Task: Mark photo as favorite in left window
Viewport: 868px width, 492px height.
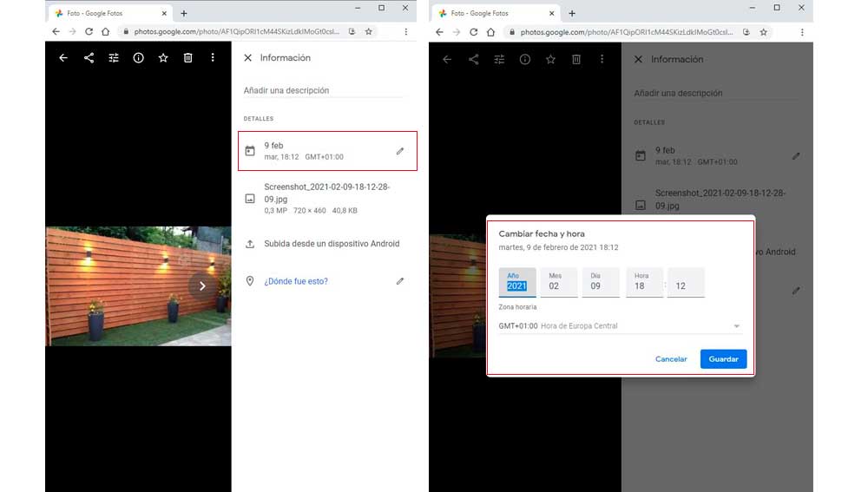Action: (163, 57)
